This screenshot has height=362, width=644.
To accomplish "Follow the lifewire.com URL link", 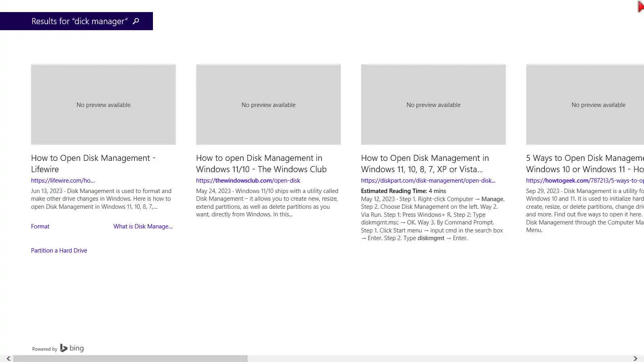I will pos(63,181).
